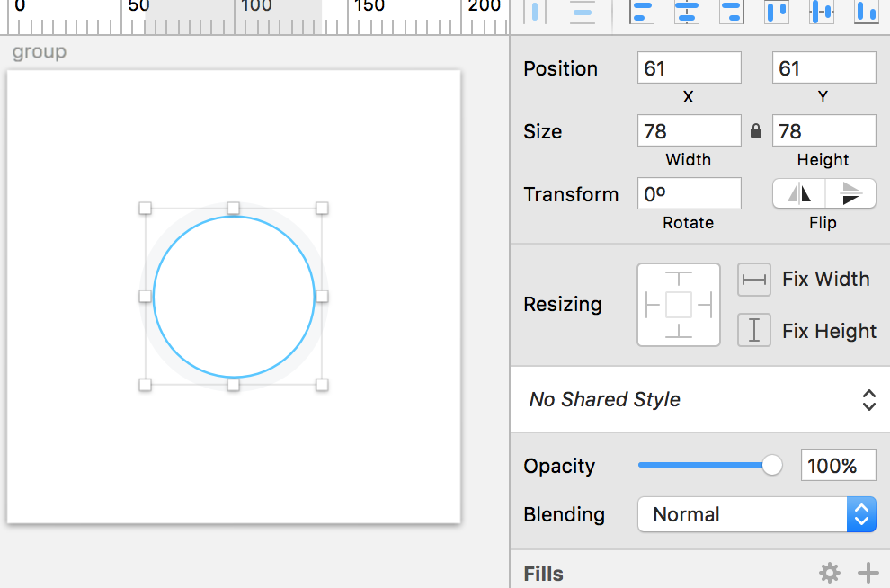
Task: Click the top-left resize handle
Action: (x=146, y=209)
